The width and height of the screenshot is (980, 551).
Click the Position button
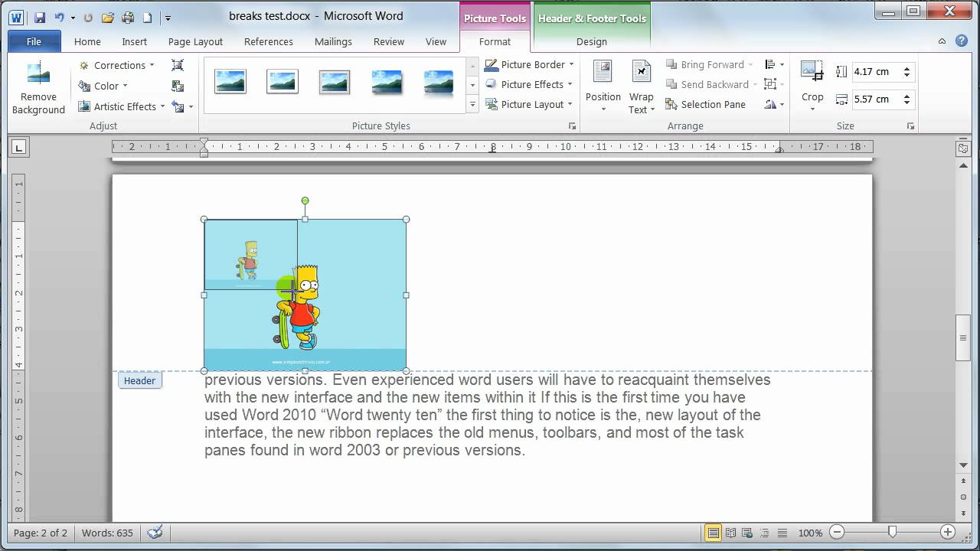(x=603, y=86)
